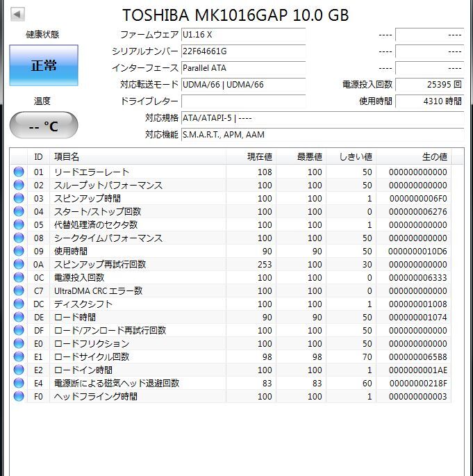Select the ロード時間 row name
Viewport: 473px width, 476px height.
click(x=75, y=318)
